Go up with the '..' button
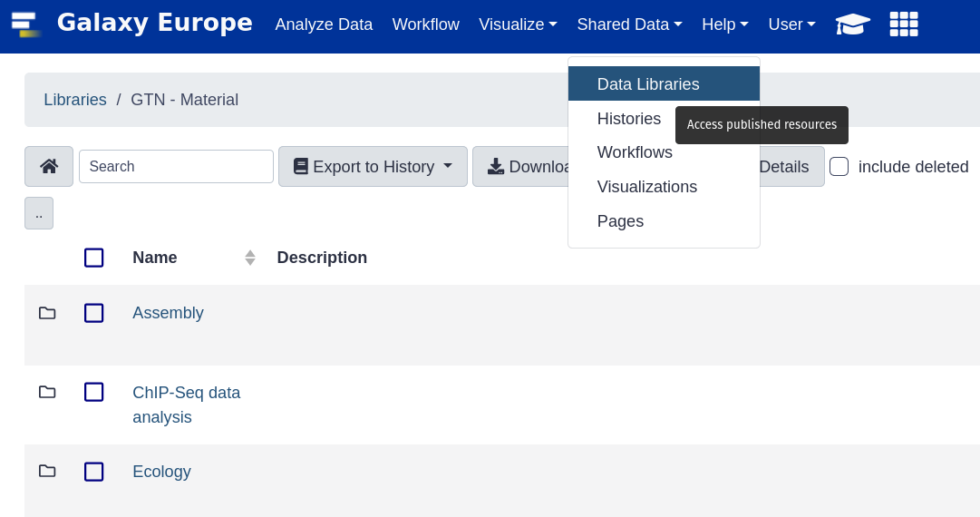The image size is (980, 517). tap(39, 213)
